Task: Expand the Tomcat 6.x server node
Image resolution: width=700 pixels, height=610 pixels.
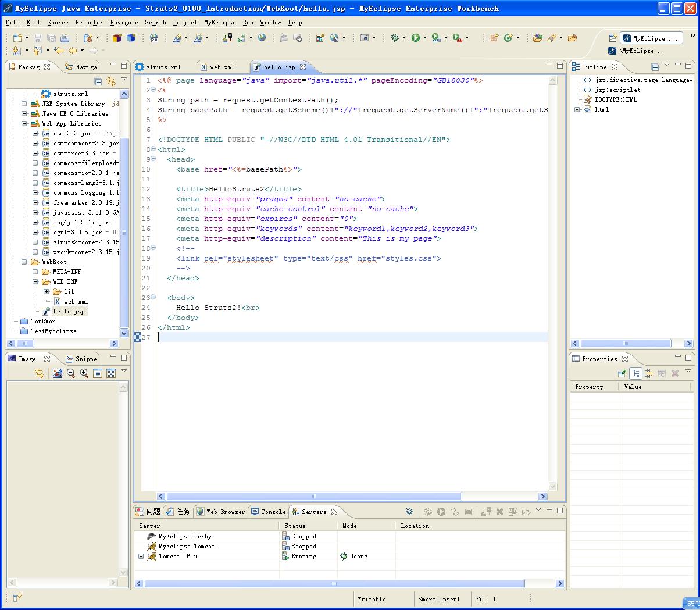Action: click(141, 557)
